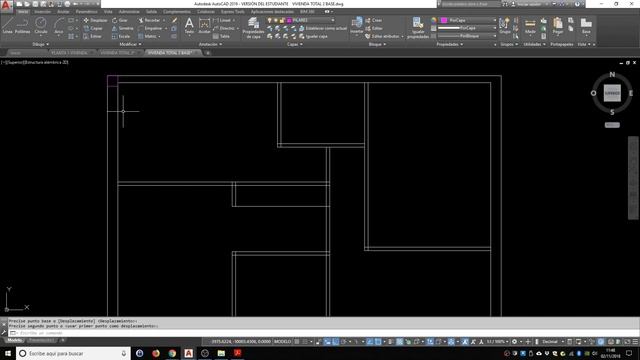Click the Pegar clipboard tool
The width and height of the screenshot is (640, 360).
pos(558,26)
